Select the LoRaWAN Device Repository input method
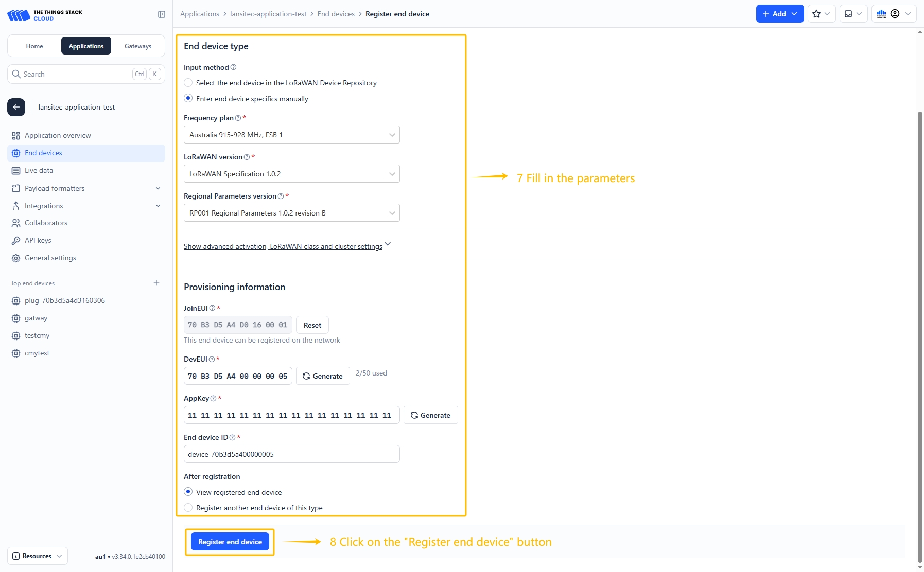Image resolution: width=924 pixels, height=572 pixels. [188, 83]
